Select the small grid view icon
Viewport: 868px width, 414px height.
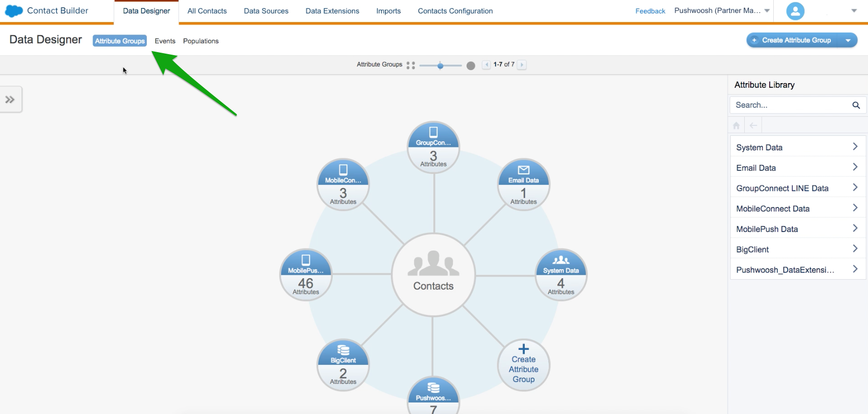pyautogui.click(x=411, y=65)
